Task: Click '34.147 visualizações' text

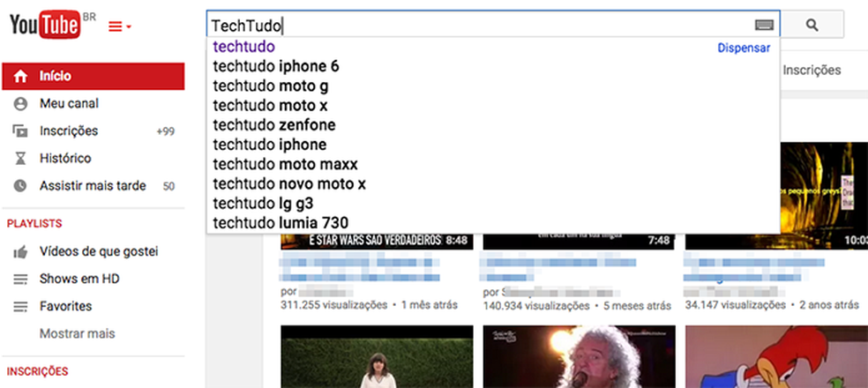Action: coord(735,305)
